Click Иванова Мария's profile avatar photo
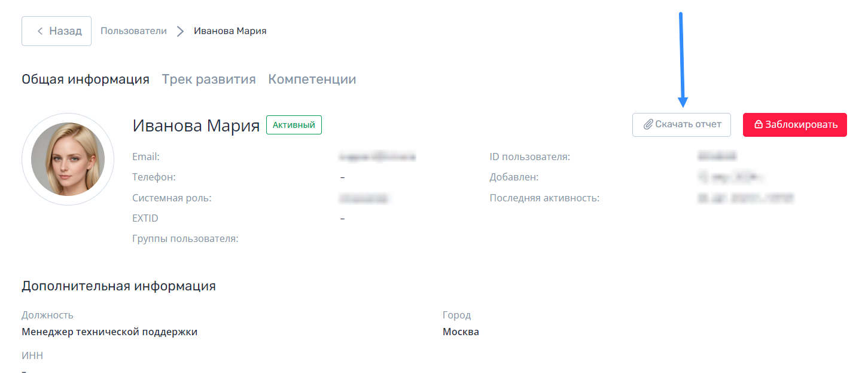The image size is (868, 374). (x=68, y=159)
